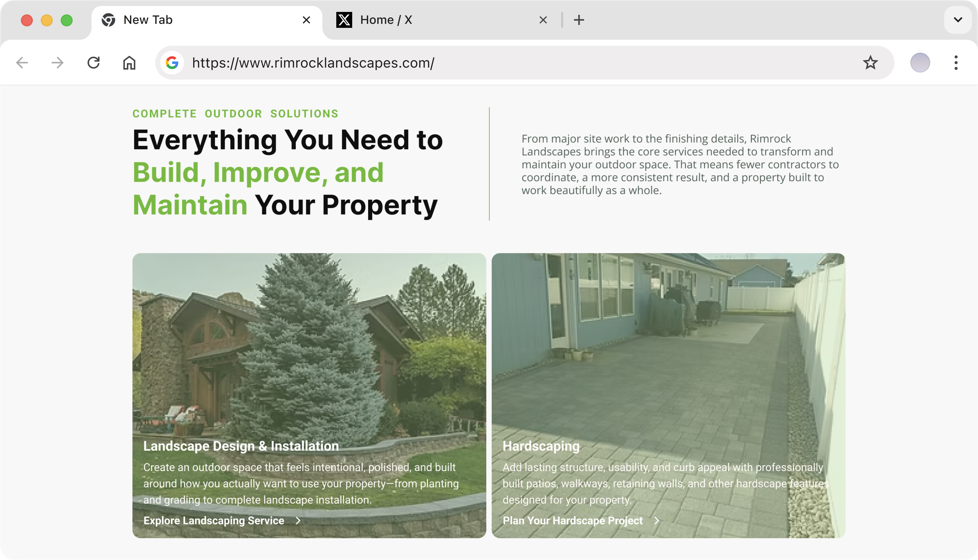The width and height of the screenshot is (978, 560).
Task: Click Plan Your Hardscape Project link
Action: tap(572, 520)
